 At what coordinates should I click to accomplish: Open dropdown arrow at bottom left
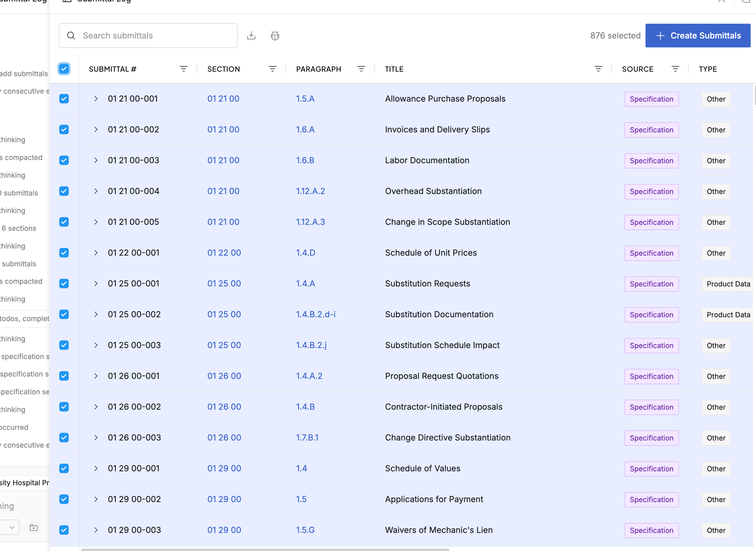pyautogui.click(x=12, y=528)
